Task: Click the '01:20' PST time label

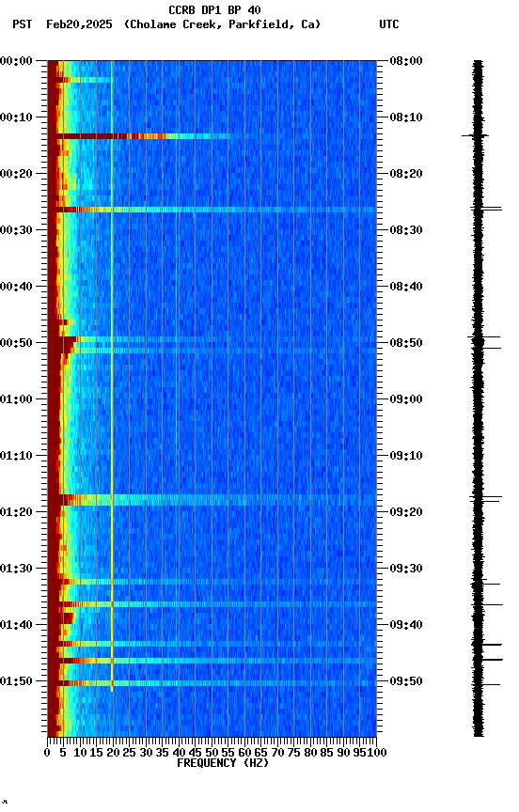Action: click(x=16, y=513)
